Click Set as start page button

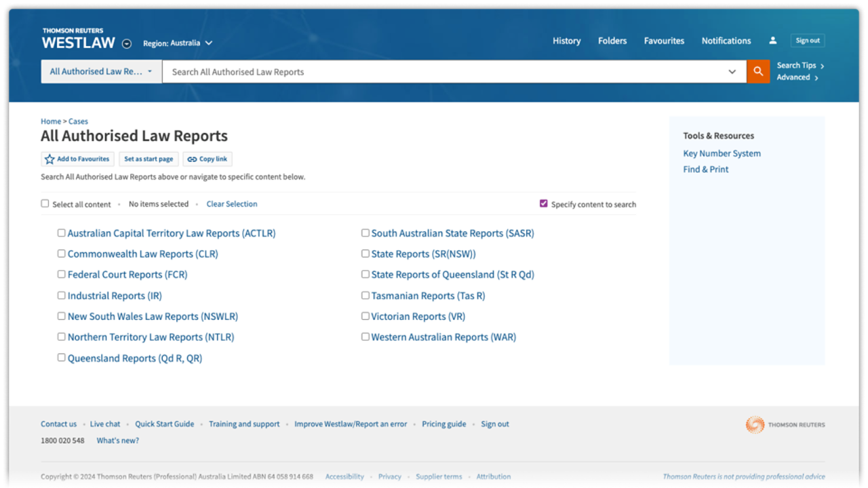click(x=149, y=159)
